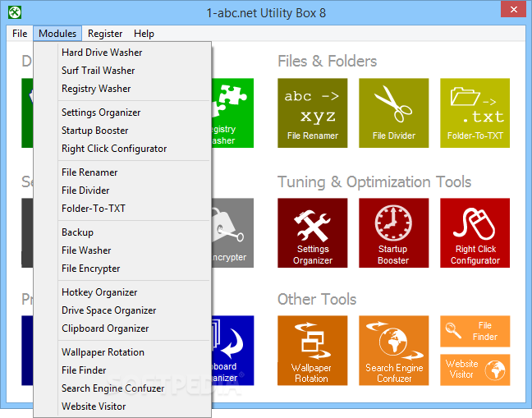Launch the Wallpaper Rotation tile

pyautogui.click(x=312, y=351)
